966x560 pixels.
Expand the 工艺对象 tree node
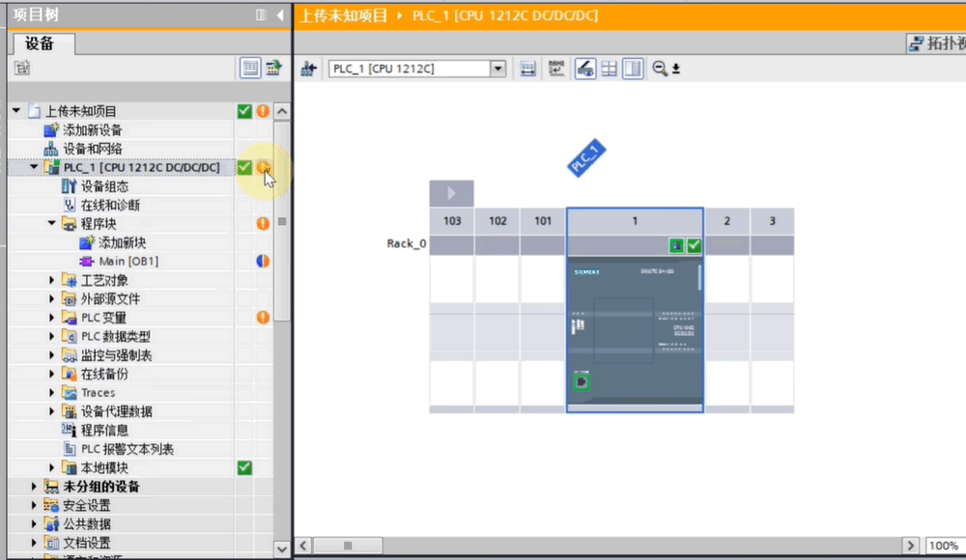point(53,280)
